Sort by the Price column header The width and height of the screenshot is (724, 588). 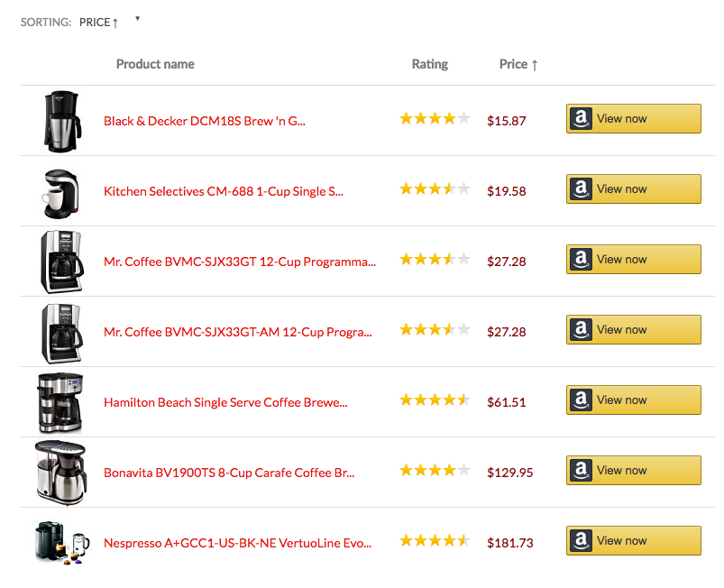pos(518,64)
